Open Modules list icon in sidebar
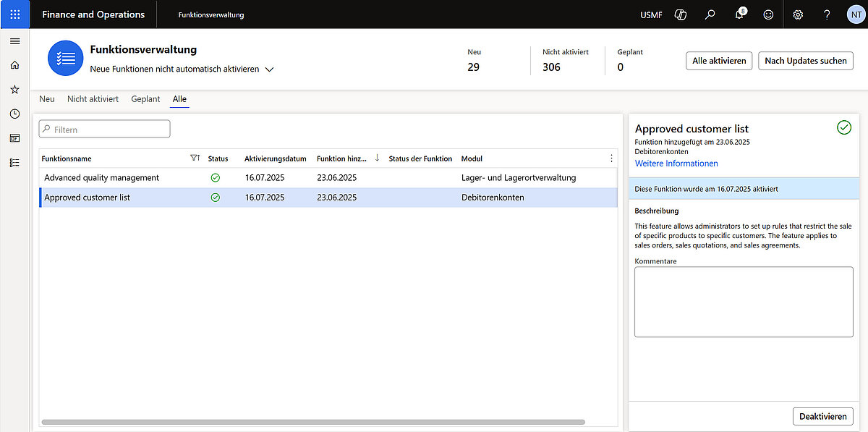Viewport: 868px width, 432px height. click(14, 163)
